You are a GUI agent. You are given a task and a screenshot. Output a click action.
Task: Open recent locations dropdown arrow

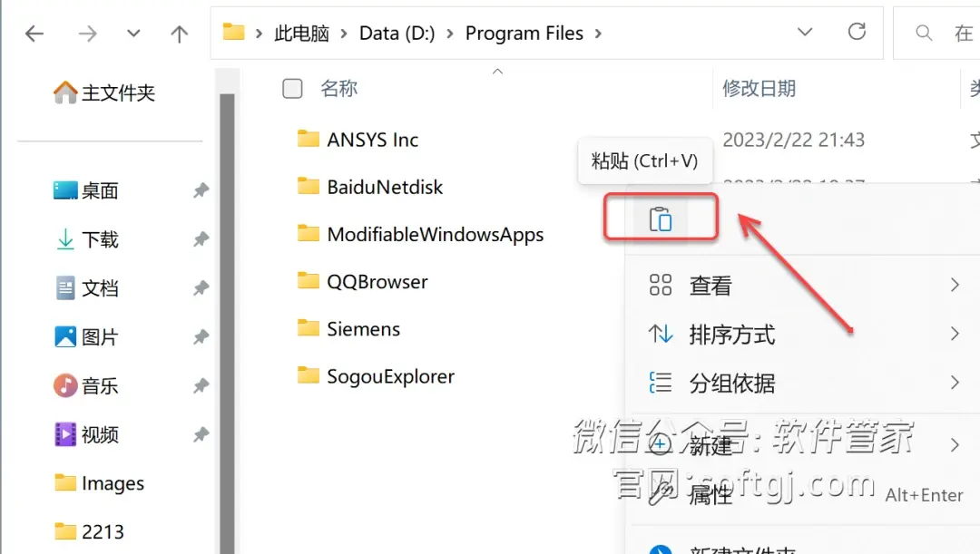[x=133, y=34]
